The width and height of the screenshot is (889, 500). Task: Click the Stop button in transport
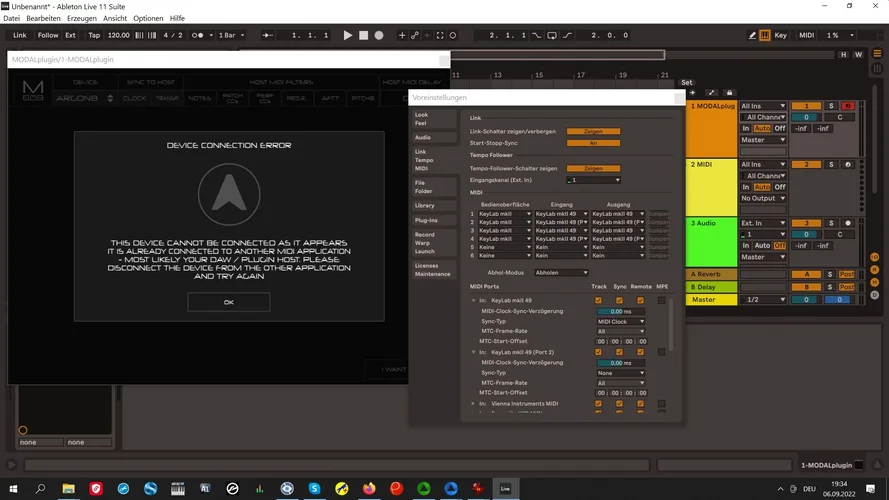[x=363, y=35]
